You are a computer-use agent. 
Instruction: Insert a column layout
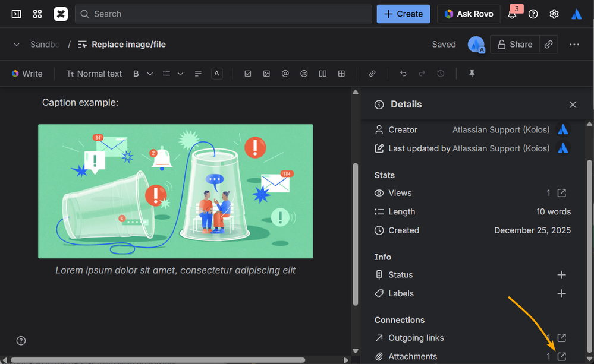point(322,74)
